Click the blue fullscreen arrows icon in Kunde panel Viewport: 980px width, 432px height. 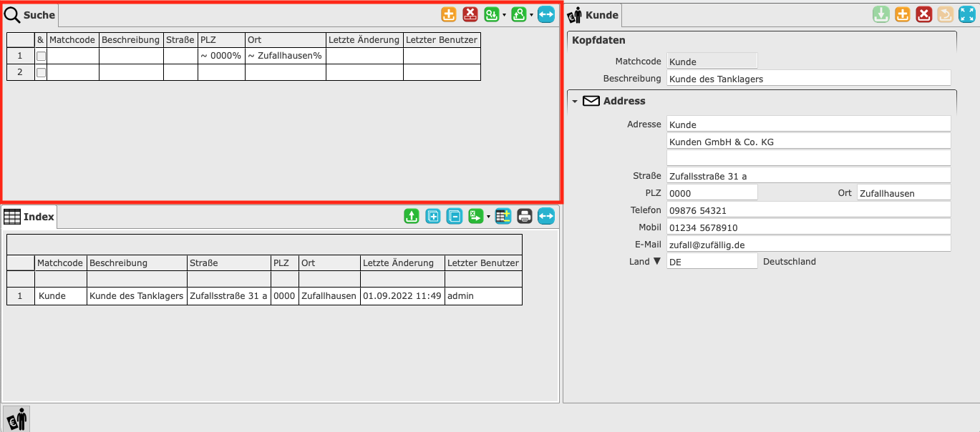pos(967,14)
